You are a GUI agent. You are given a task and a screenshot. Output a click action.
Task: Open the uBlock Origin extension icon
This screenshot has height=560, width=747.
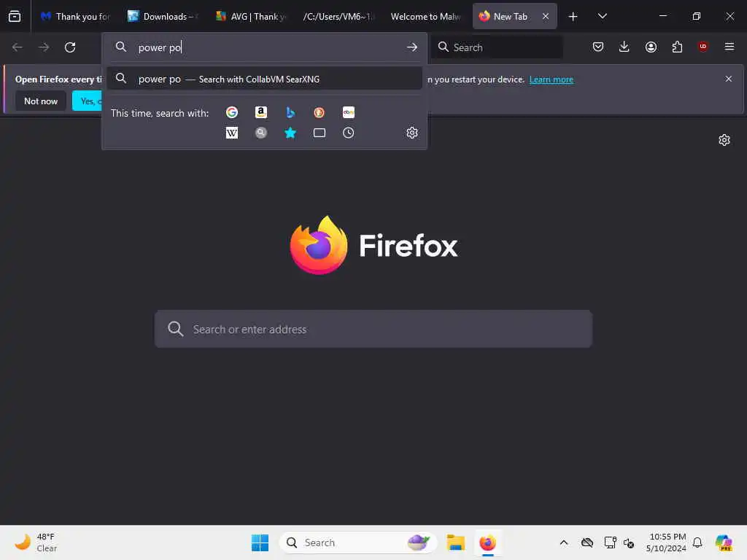click(x=703, y=46)
